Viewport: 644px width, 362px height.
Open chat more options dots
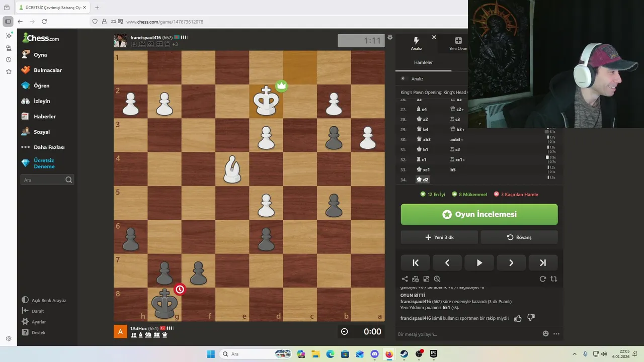click(x=556, y=334)
